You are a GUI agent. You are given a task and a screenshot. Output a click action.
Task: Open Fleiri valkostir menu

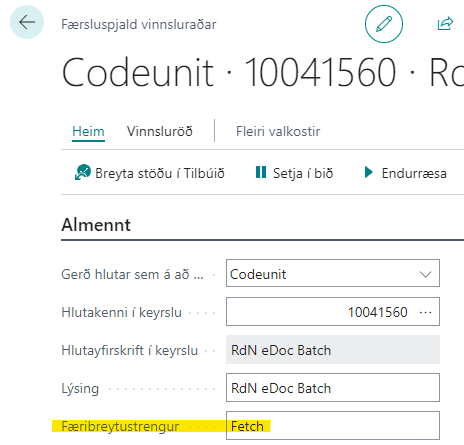pos(278,131)
